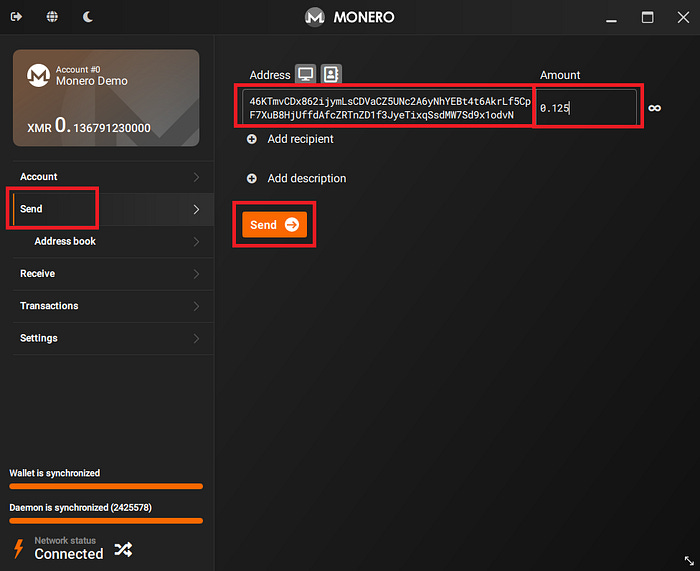Image resolution: width=700 pixels, height=571 pixels.
Task: Toggle dark mode moon icon
Action: [x=88, y=17]
